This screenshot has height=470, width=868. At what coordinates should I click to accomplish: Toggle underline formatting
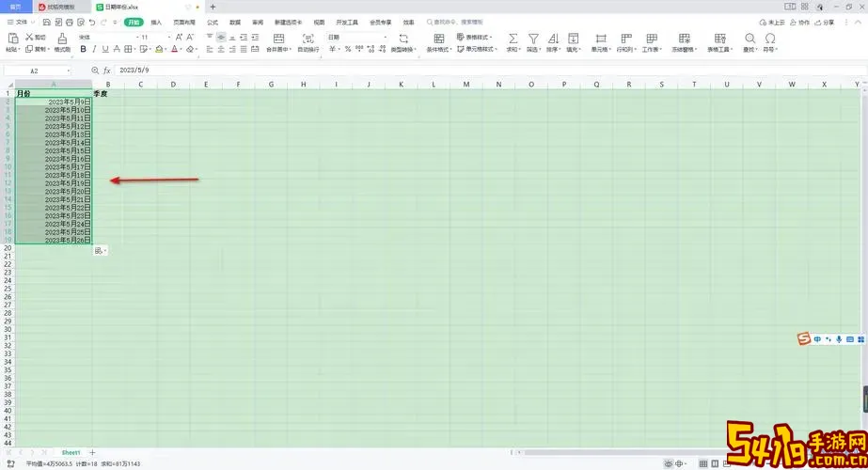(x=105, y=49)
